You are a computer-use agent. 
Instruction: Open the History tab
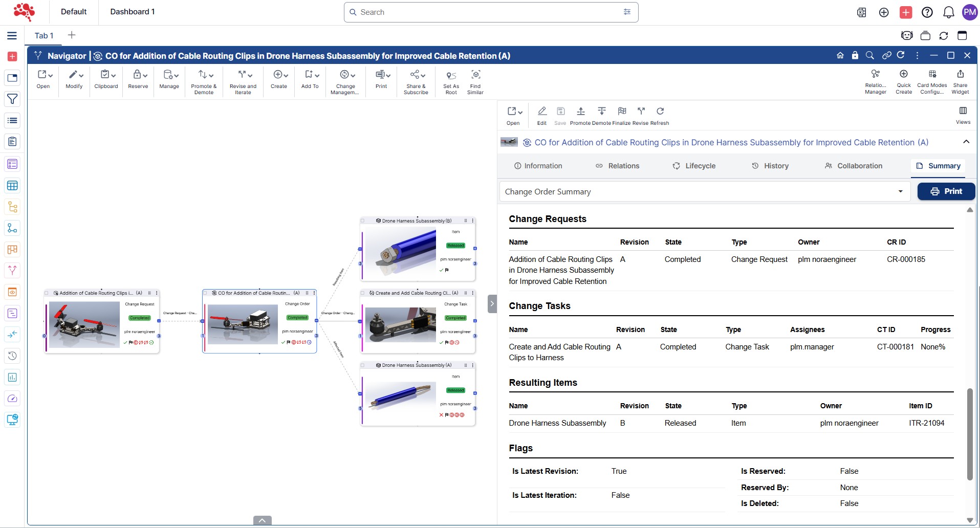pyautogui.click(x=770, y=166)
